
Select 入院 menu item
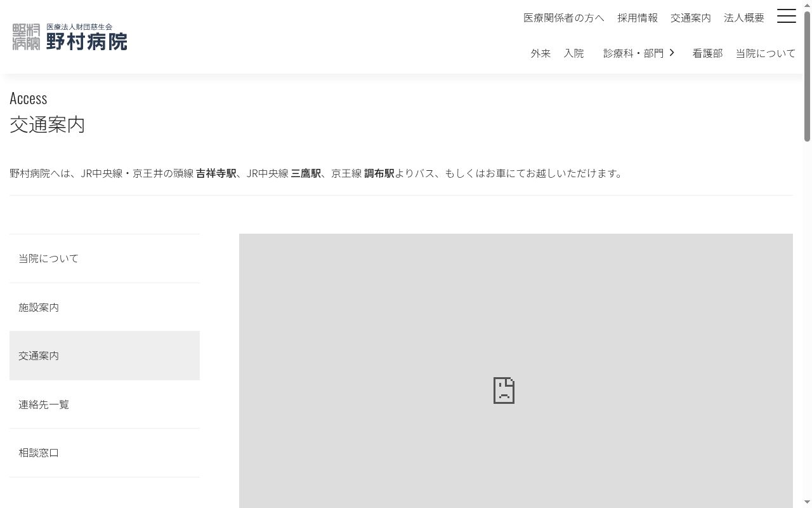(x=574, y=53)
